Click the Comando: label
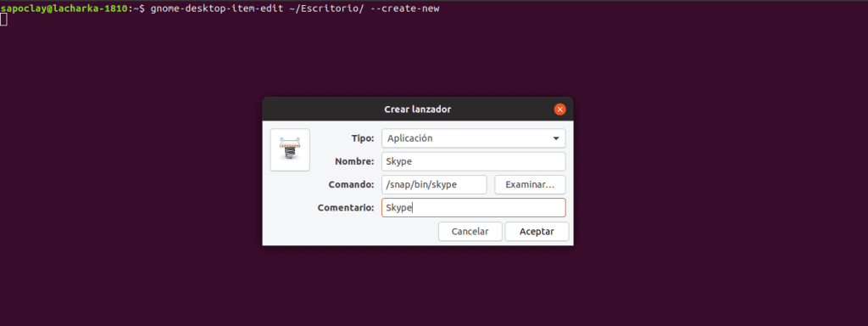This screenshot has width=868, height=326. pos(351,184)
